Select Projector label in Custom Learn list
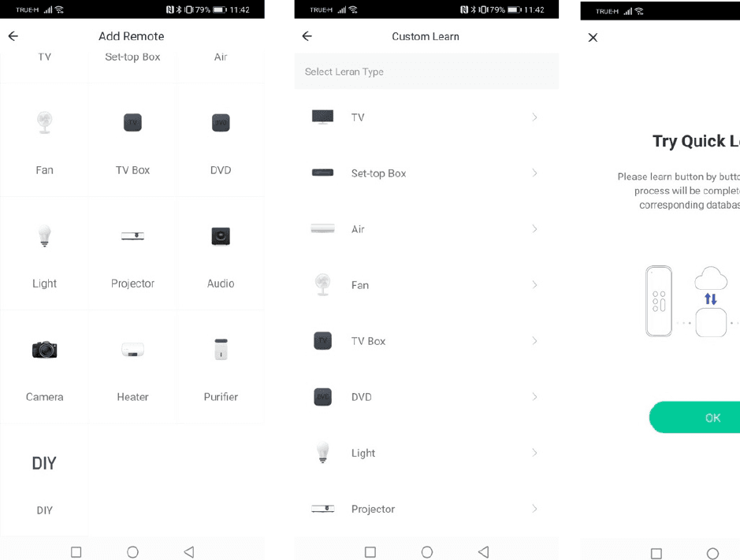The image size is (740, 560). tap(373, 509)
